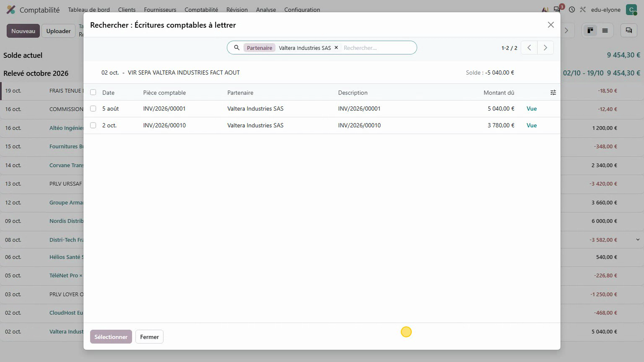Viewport: 644px width, 362px height.
Task: Open the Révision menu
Action: point(237,10)
